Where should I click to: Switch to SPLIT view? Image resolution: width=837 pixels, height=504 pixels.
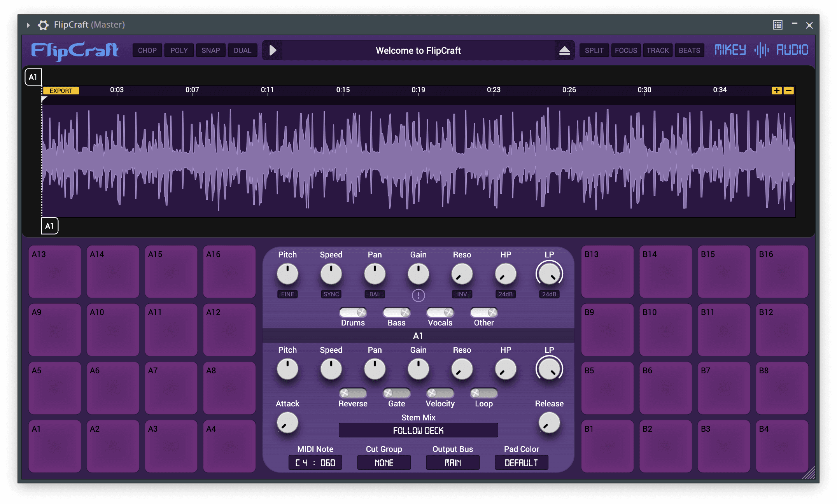pos(594,51)
